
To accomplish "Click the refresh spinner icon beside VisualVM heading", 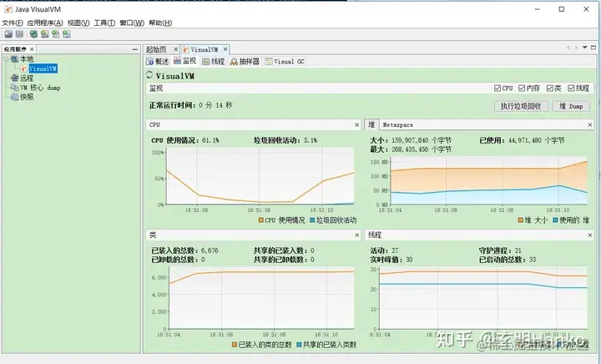I will tap(150, 75).
